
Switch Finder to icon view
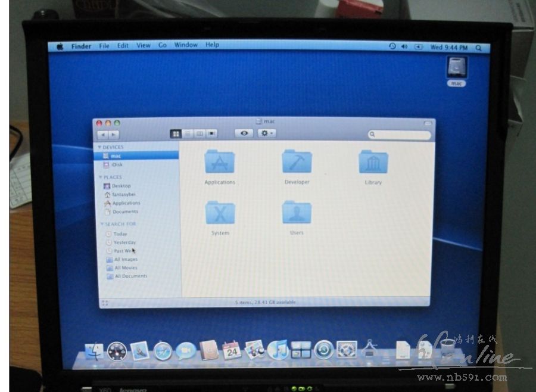tap(176, 134)
